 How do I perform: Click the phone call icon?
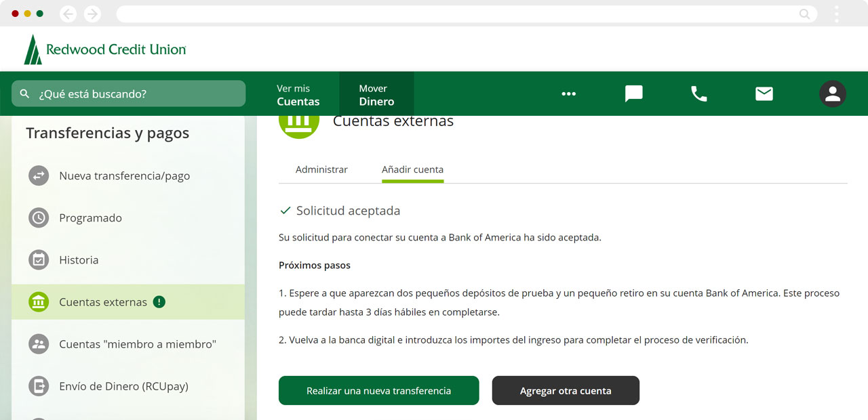point(698,94)
